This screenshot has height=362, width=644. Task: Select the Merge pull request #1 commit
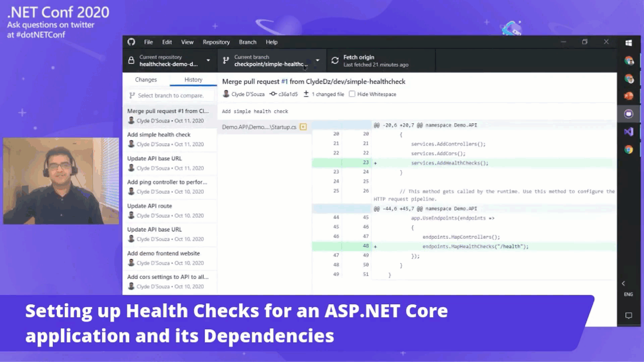click(170, 116)
